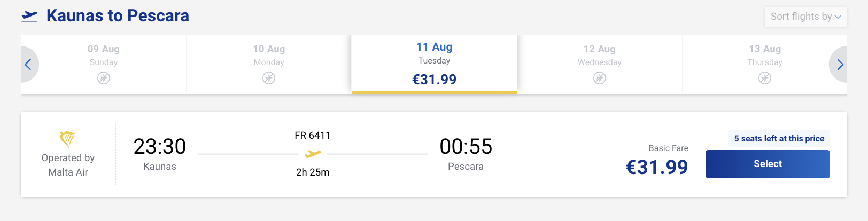Click the Basic Fare €31.99 price
The width and height of the screenshot is (868, 221).
pyautogui.click(x=657, y=167)
